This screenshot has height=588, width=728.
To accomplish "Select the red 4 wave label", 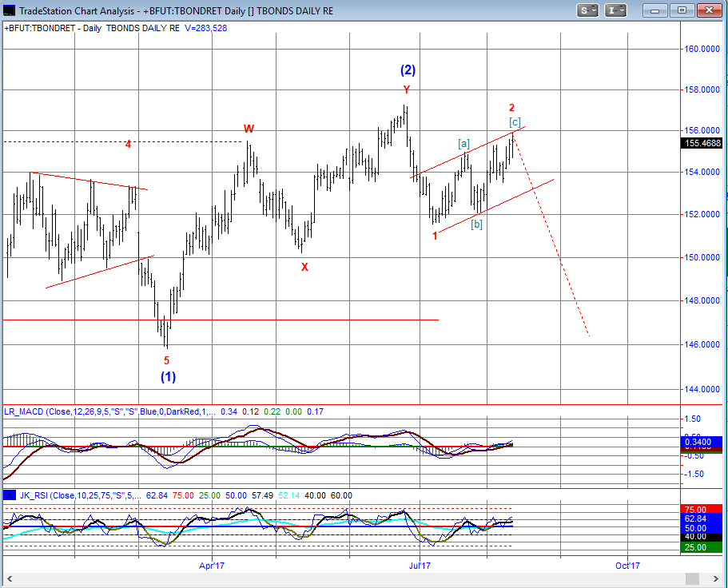I will tap(128, 145).
